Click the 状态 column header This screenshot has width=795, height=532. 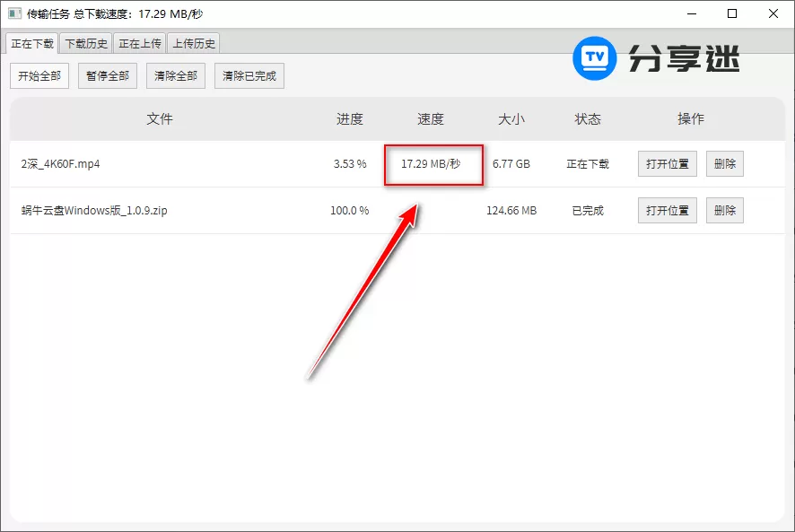tap(589, 118)
